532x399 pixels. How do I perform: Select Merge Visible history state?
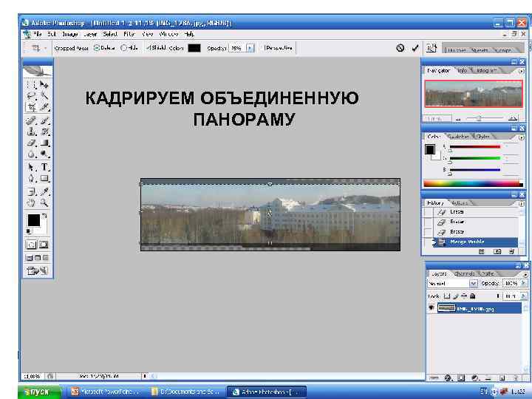tap(475, 242)
